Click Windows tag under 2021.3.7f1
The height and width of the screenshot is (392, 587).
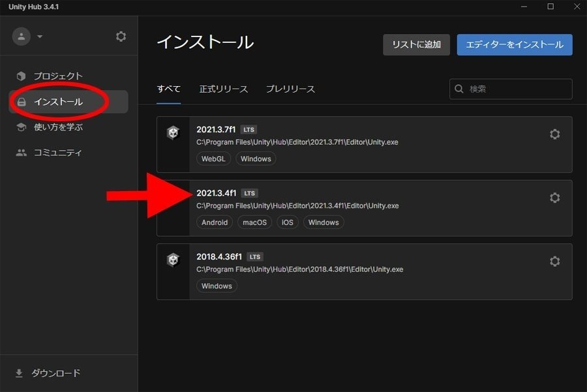[x=256, y=158]
